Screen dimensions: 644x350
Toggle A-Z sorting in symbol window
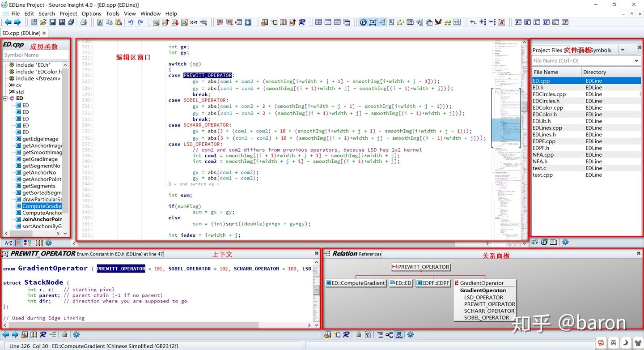8,243
